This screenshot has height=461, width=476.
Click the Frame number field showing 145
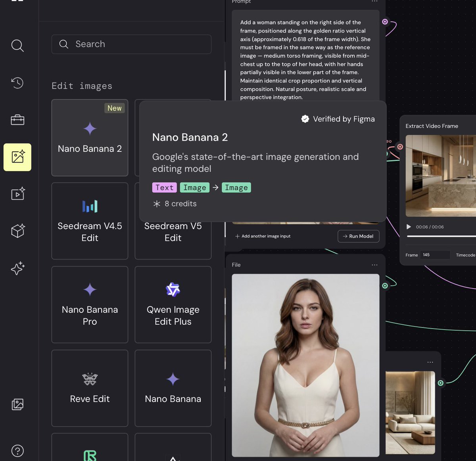pyautogui.click(x=436, y=255)
